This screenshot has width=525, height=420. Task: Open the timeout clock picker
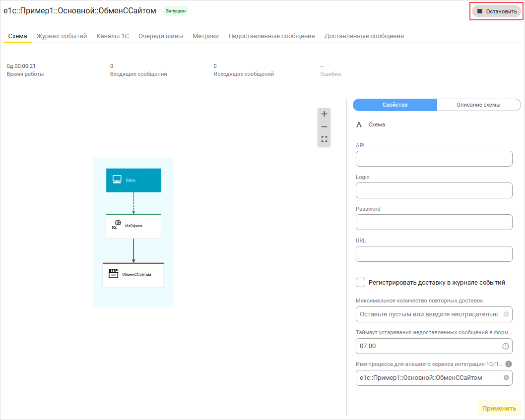506,346
